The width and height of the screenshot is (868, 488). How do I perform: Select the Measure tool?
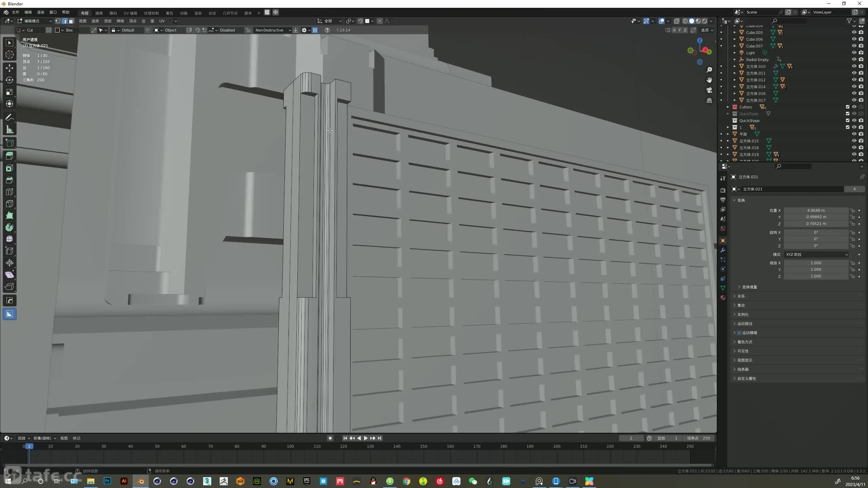pyautogui.click(x=9, y=129)
